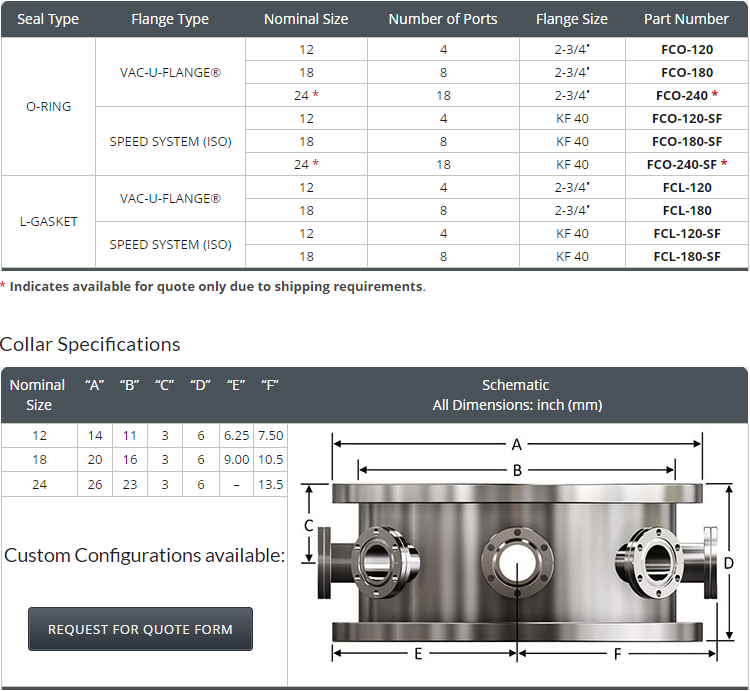Click the Request For Quote Form button
The width and height of the screenshot is (750, 691).
[140, 629]
